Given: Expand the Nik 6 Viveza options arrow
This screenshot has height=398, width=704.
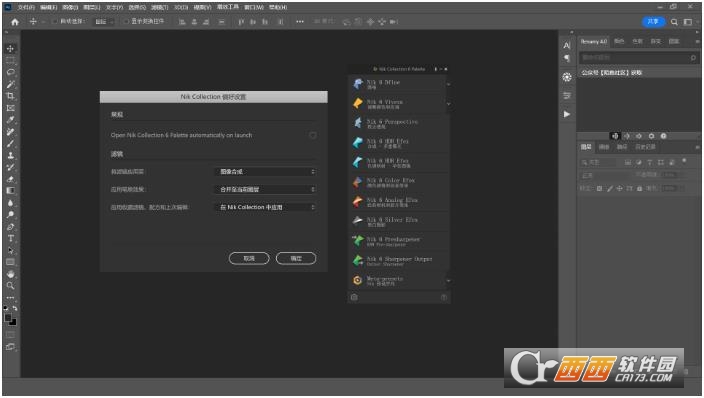Looking at the screenshot, I should [x=449, y=104].
